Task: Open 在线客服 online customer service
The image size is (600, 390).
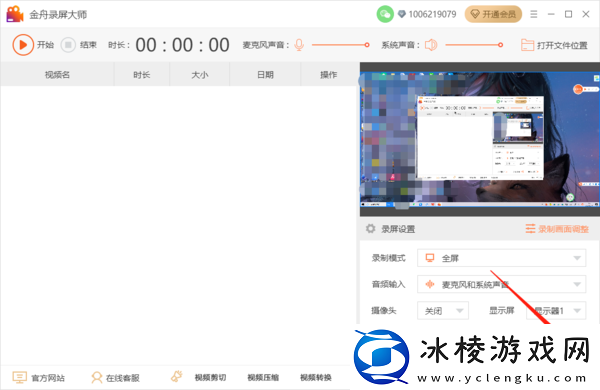Action: [x=115, y=378]
